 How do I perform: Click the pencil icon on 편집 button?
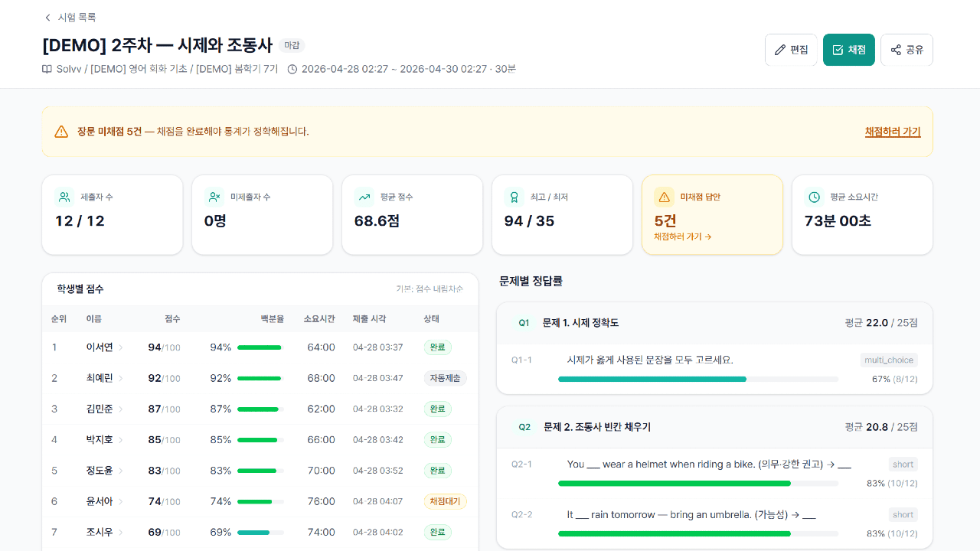[780, 50]
